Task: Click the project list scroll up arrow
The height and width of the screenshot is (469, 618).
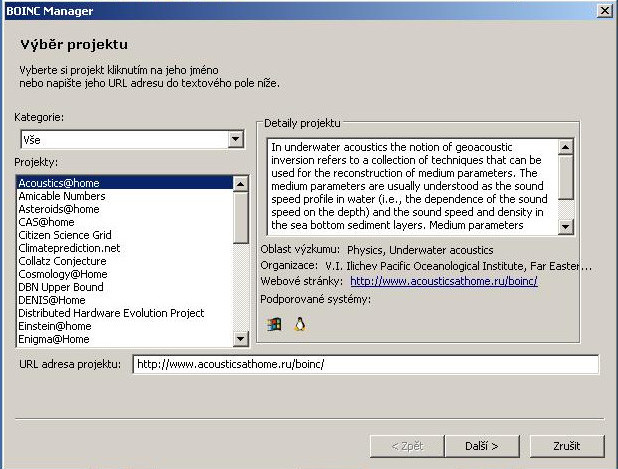Action: point(240,184)
